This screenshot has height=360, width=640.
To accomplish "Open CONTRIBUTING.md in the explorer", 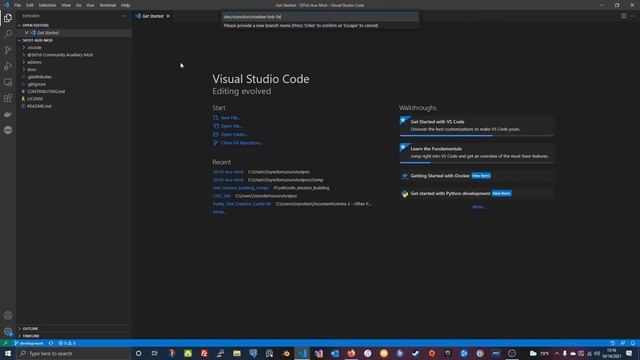I will [46, 91].
